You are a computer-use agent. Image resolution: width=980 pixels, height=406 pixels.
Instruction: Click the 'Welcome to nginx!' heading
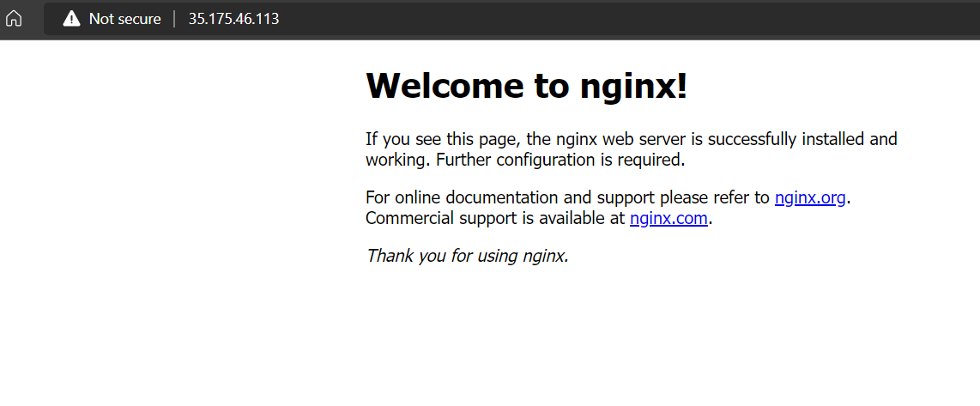coord(526,86)
